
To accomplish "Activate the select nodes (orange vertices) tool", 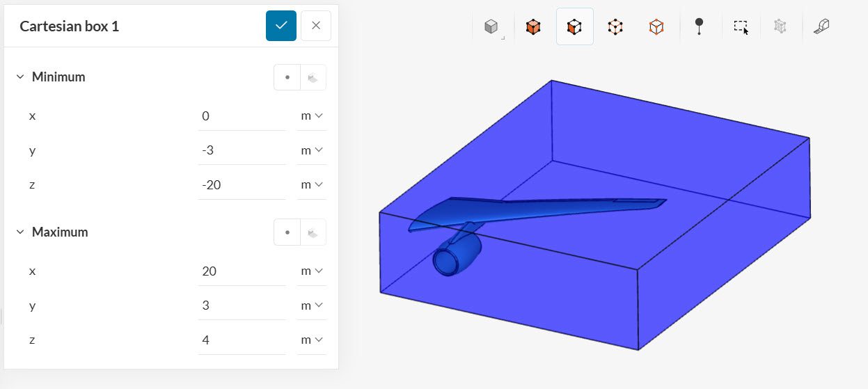I will [656, 27].
